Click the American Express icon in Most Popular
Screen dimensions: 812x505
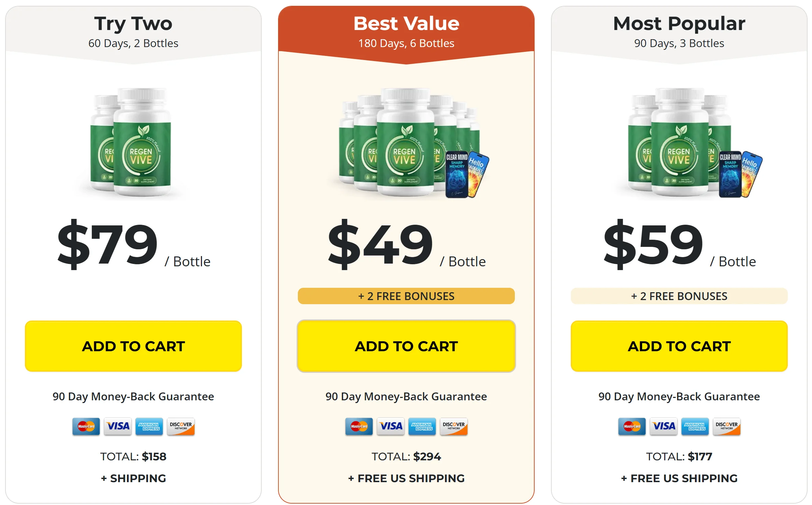[x=695, y=426]
